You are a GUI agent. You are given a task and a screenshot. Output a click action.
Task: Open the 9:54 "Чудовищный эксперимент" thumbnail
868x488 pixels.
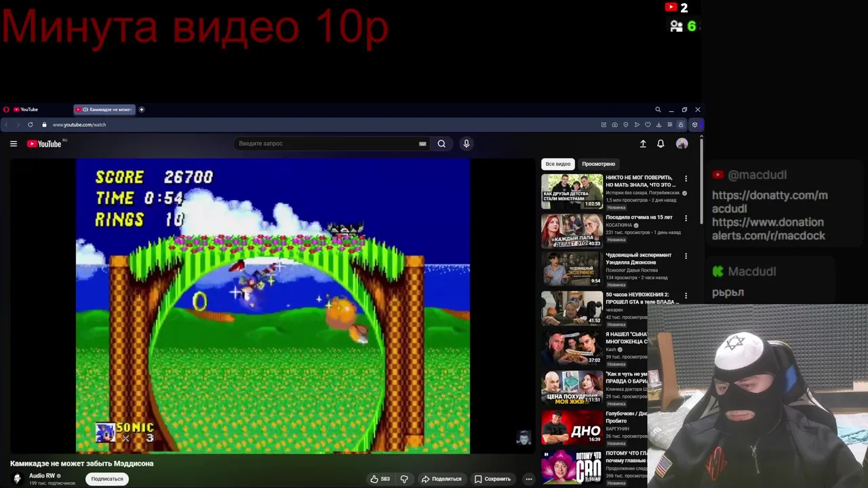[x=572, y=270]
